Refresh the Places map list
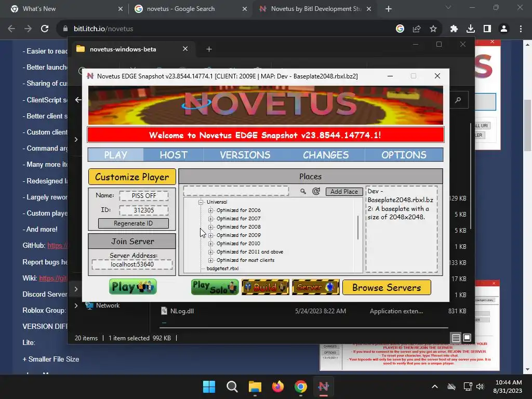 pyautogui.click(x=316, y=191)
